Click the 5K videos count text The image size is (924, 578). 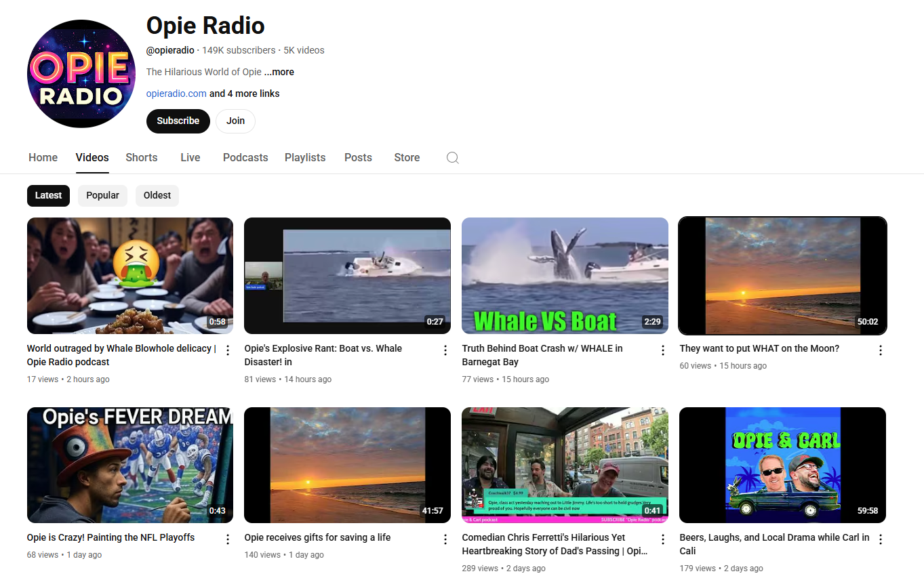(x=304, y=50)
